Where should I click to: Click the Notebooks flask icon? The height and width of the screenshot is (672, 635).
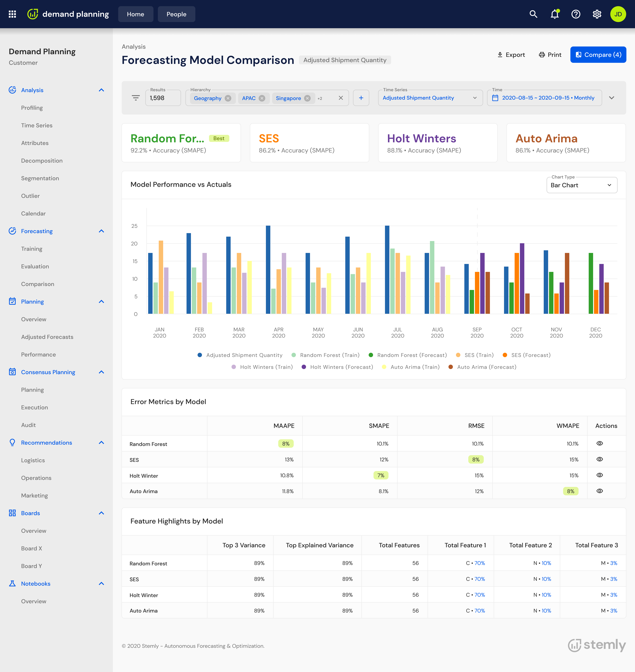click(12, 583)
